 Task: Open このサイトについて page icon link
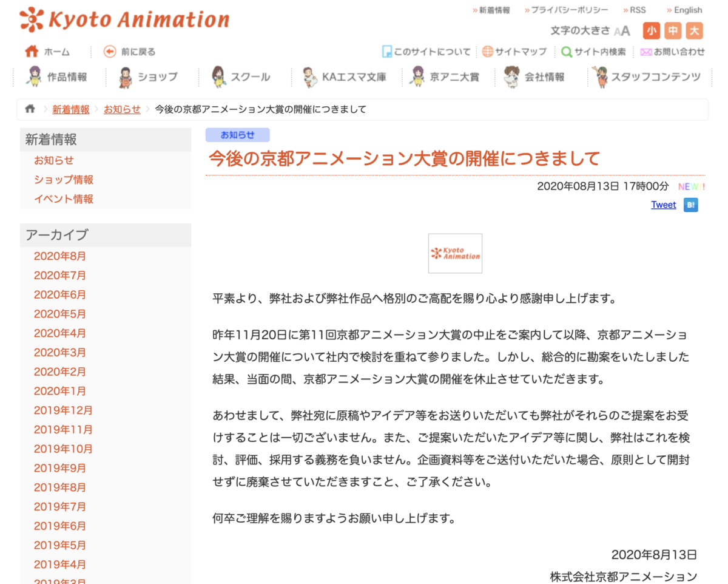[386, 52]
